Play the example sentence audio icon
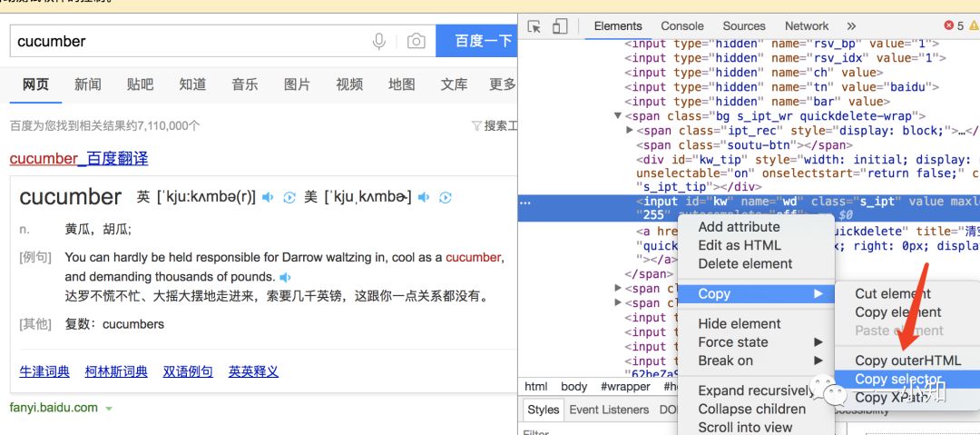The image size is (980, 435). [x=285, y=277]
